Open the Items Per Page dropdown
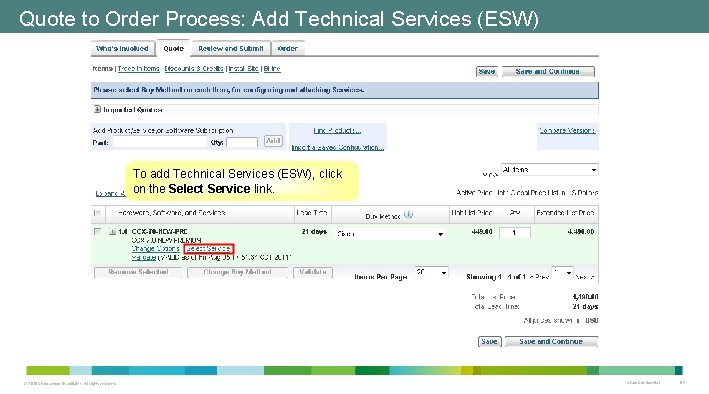Viewport: 709px width, 394px height. point(431,272)
